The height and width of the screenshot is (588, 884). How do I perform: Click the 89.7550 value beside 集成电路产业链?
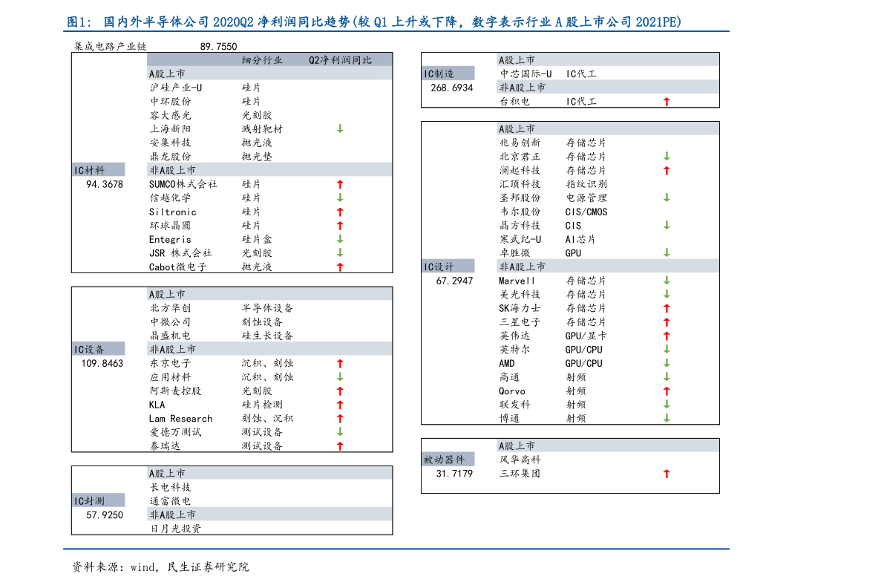coord(219,46)
